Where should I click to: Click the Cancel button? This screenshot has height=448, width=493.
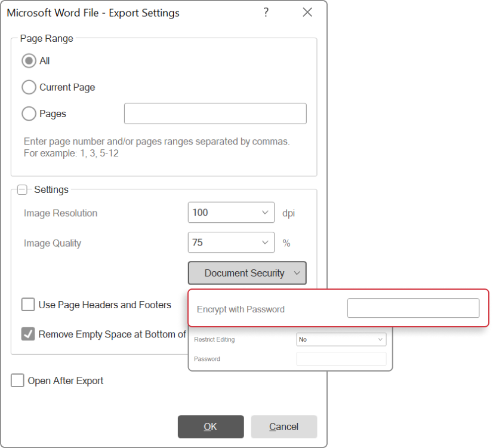pos(284,426)
